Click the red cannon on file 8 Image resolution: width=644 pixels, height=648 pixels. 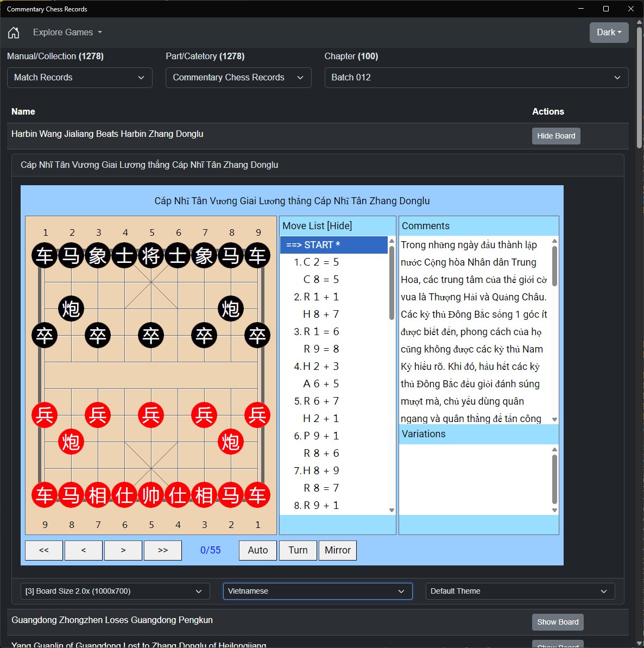pyautogui.click(x=71, y=442)
